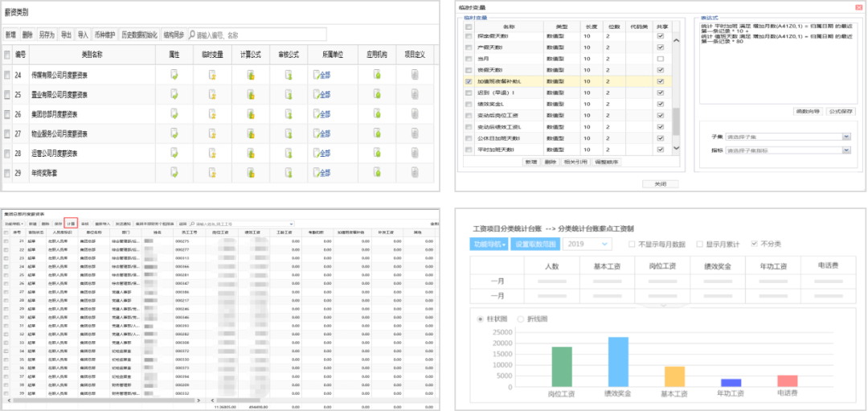Viewport: 868px width, 411px height.
Task: Click the search magnifier icon in 薪资类别 toolbar
Action: pos(192,35)
